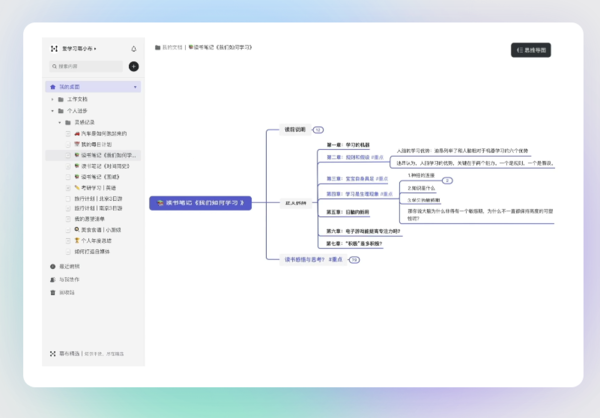Open 与我协作 in the sidebar
Screen dimensions: 600x418
69,280
